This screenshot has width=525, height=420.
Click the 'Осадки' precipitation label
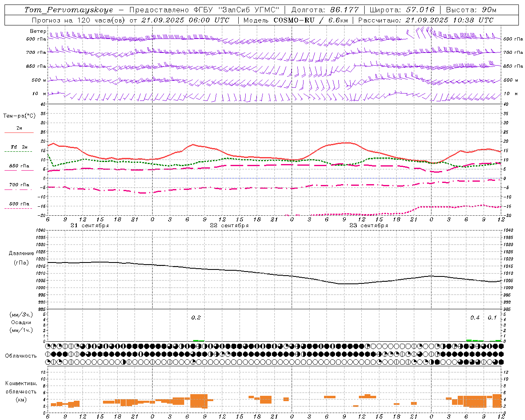click(21, 322)
